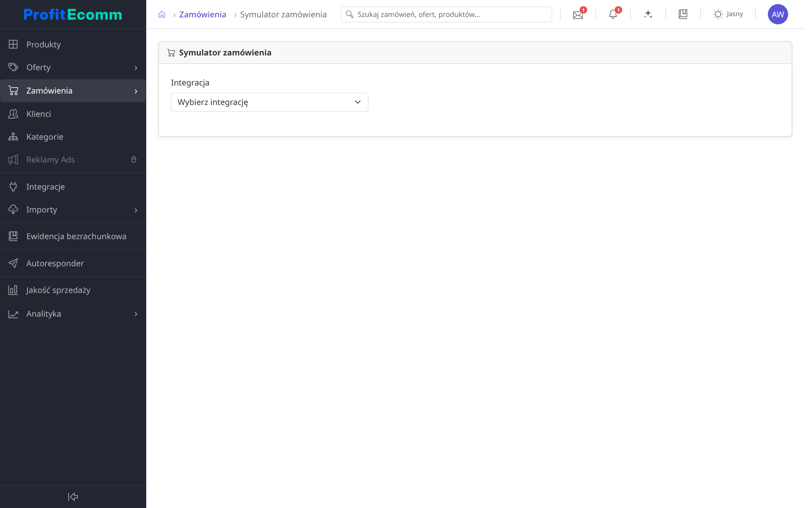Click the ProfitEcomm logo
The height and width of the screenshot is (508, 812).
pyautogui.click(x=73, y=14)
